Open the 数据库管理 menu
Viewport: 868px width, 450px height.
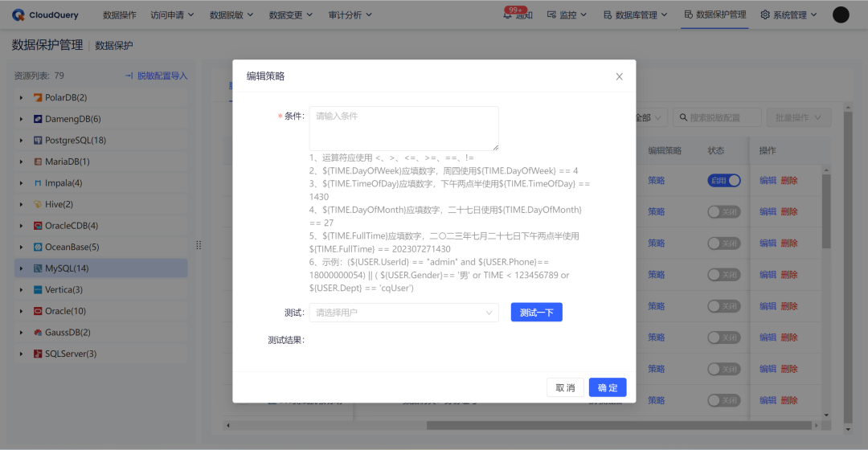pos(636,15)
